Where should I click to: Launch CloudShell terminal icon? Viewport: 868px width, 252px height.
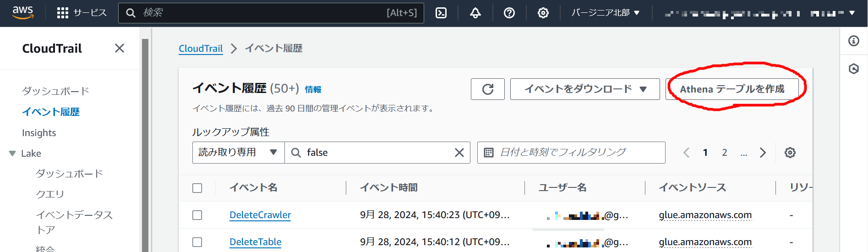(441, 13)
